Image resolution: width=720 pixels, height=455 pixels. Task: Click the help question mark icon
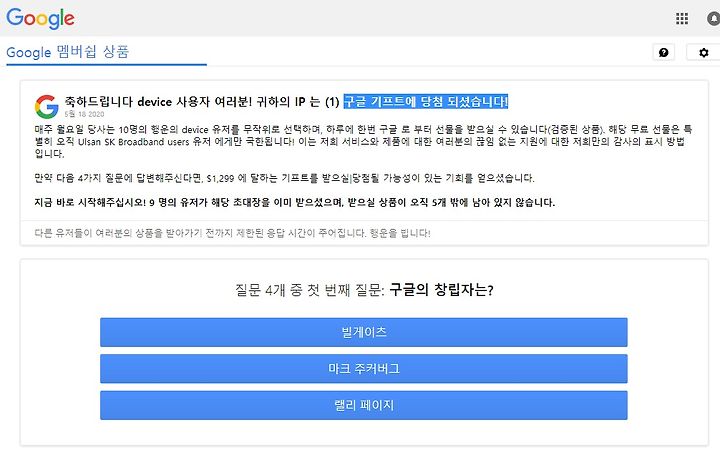click(x=664, y=52)
